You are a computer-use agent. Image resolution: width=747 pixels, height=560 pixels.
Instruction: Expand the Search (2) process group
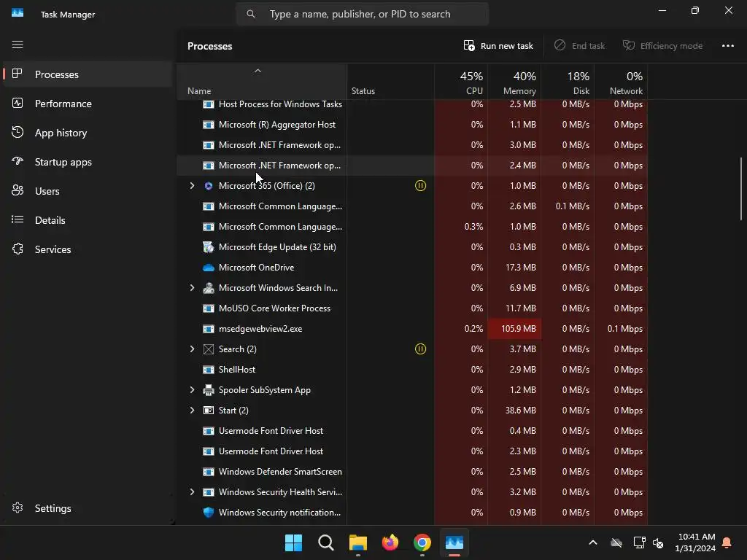pyautogui.click(x=192, y=349)
